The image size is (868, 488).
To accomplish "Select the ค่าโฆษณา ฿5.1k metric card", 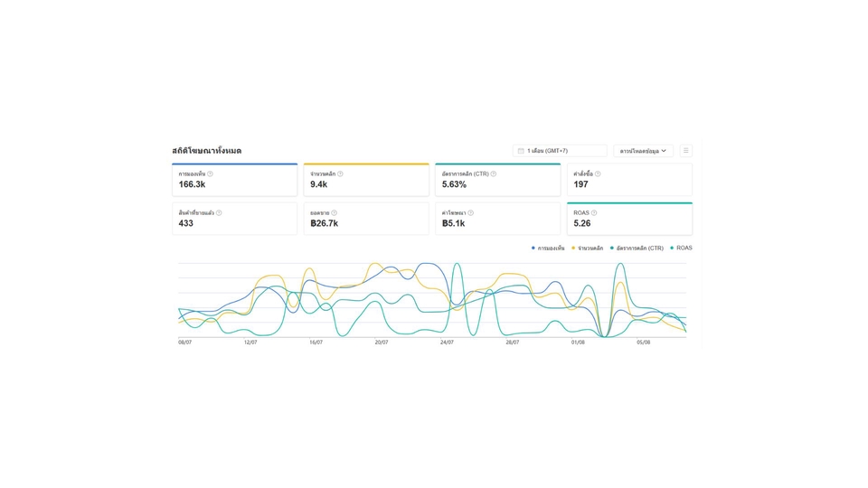I will point(497,220).
